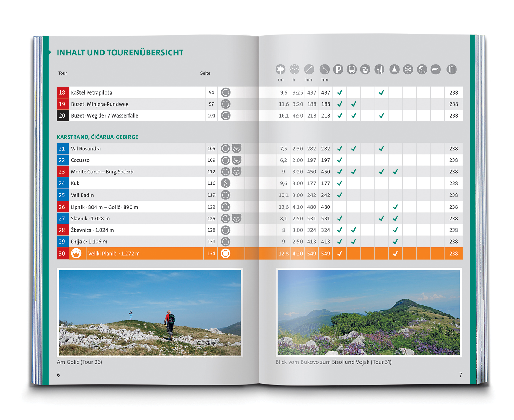The height and width of the screenshot is (420, 514).
Task: Open the Am Golič hiker photo
Action: coord(150,312)
